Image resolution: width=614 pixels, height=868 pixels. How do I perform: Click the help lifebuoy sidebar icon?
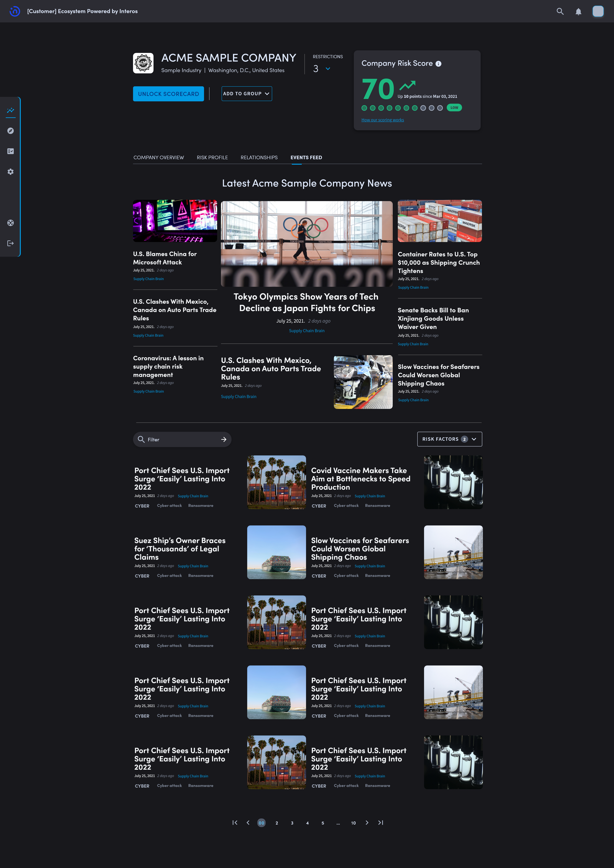pos(11,223)
